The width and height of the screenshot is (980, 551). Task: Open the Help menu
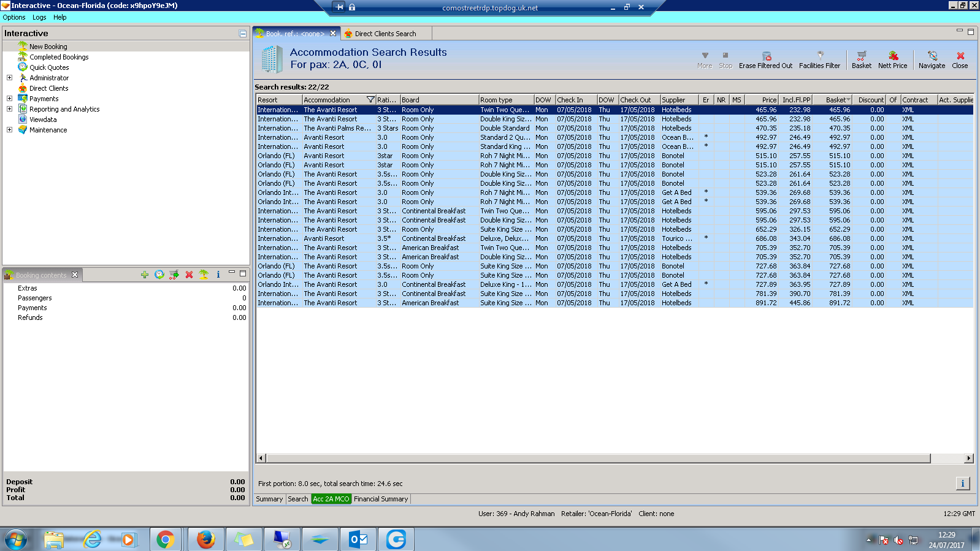[59, 17]
